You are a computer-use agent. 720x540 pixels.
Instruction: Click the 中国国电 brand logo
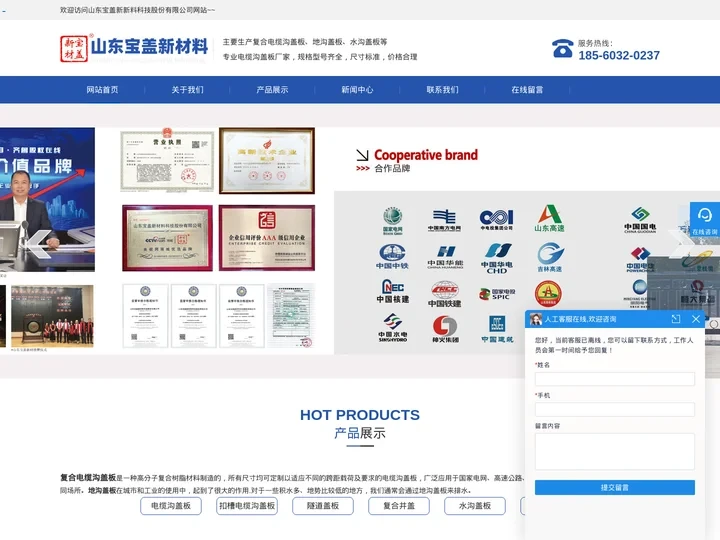point(640,220)
